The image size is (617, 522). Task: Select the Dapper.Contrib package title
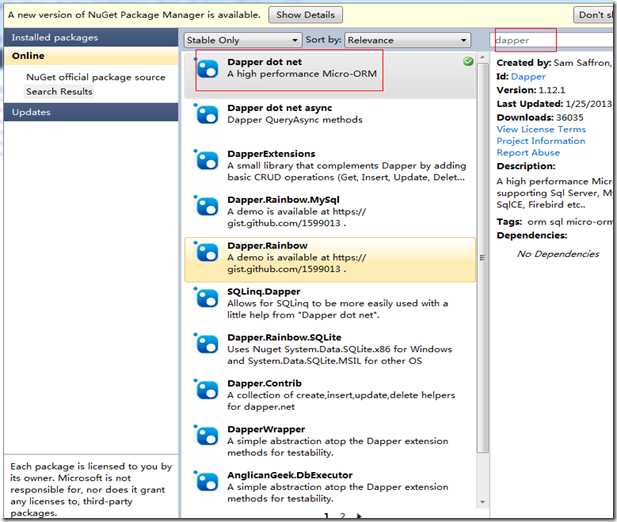coord(264,383)
